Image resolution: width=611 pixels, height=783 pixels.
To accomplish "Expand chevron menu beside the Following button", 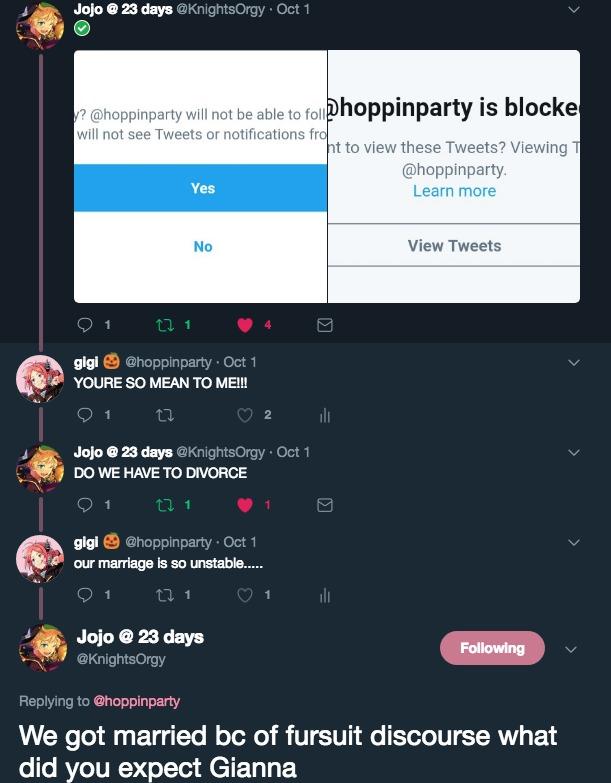I will 571,649.
